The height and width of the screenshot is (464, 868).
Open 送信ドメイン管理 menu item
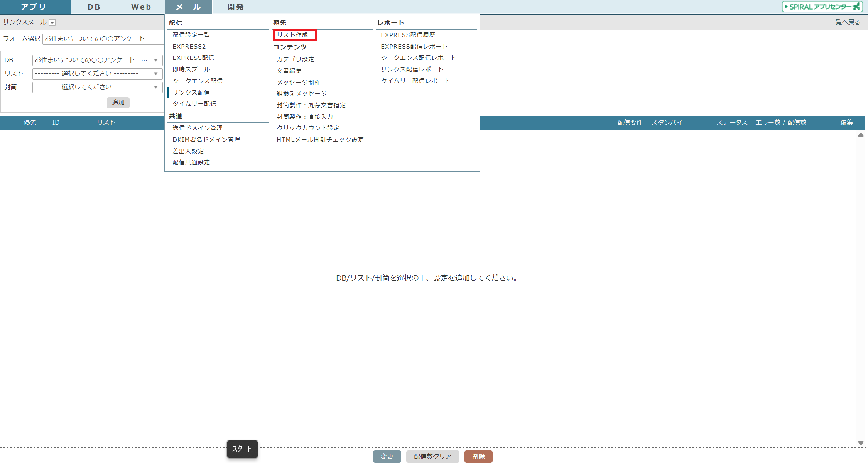pos(198,128)
